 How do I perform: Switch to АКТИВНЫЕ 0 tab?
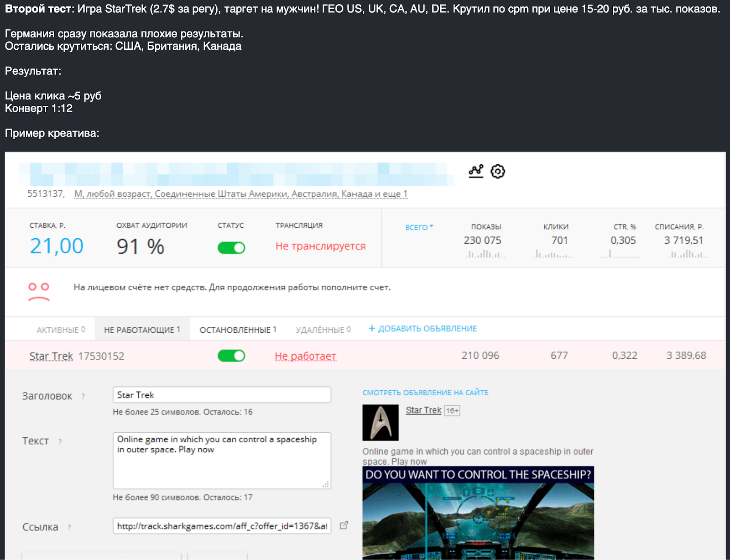(61, 330)
